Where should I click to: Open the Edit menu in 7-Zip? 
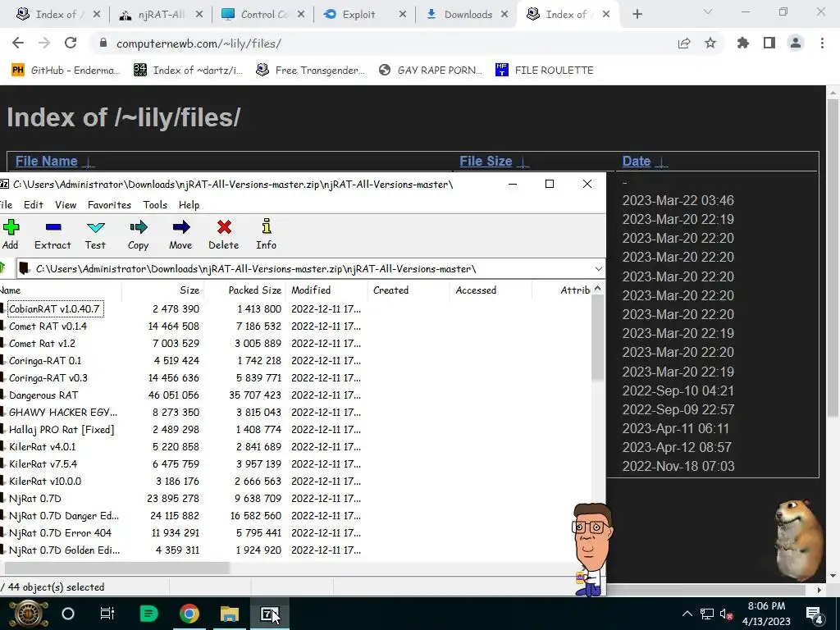click(x=33, y=204)
